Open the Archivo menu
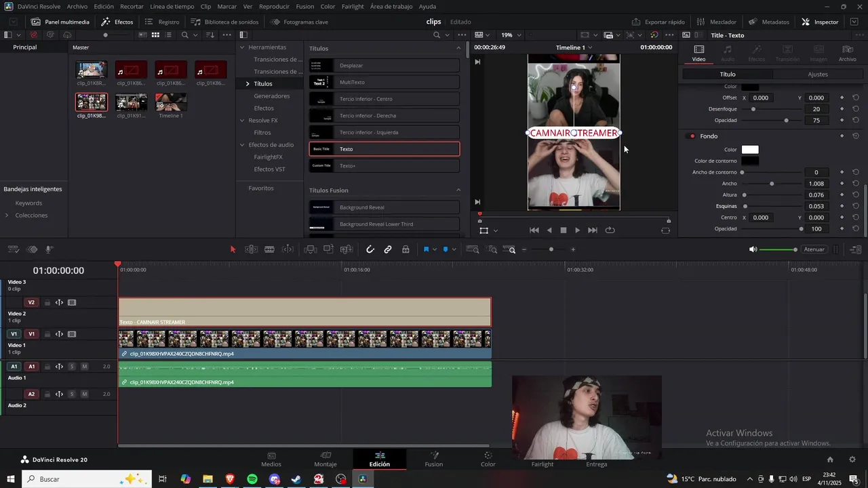868x488 pixels. click(x=77, y=6)
